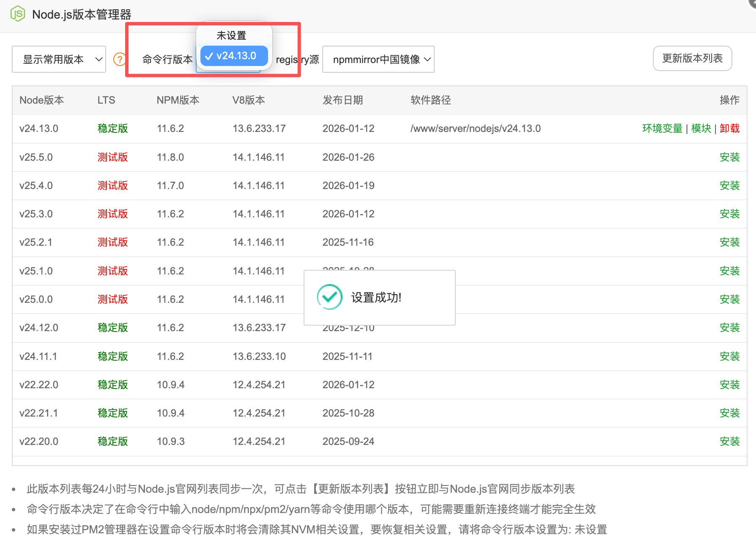Viewport: 756px width, 543px height.
Task: Click the Node.js logo icon
Action: (18, 14)
